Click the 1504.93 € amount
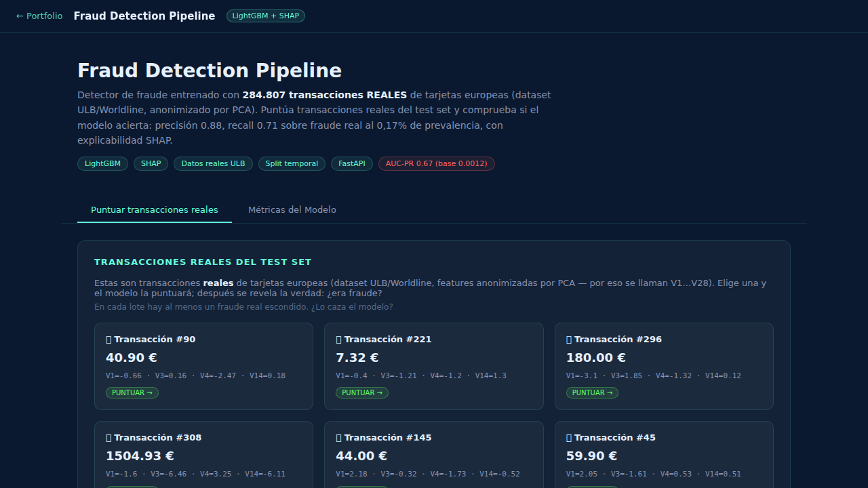This screenshot has height=488, width=868. (x=140, y=456)
